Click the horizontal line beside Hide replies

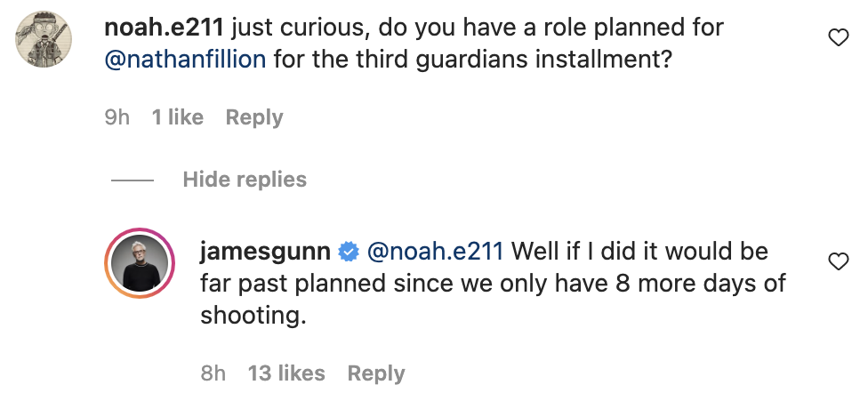pos(133,180)
